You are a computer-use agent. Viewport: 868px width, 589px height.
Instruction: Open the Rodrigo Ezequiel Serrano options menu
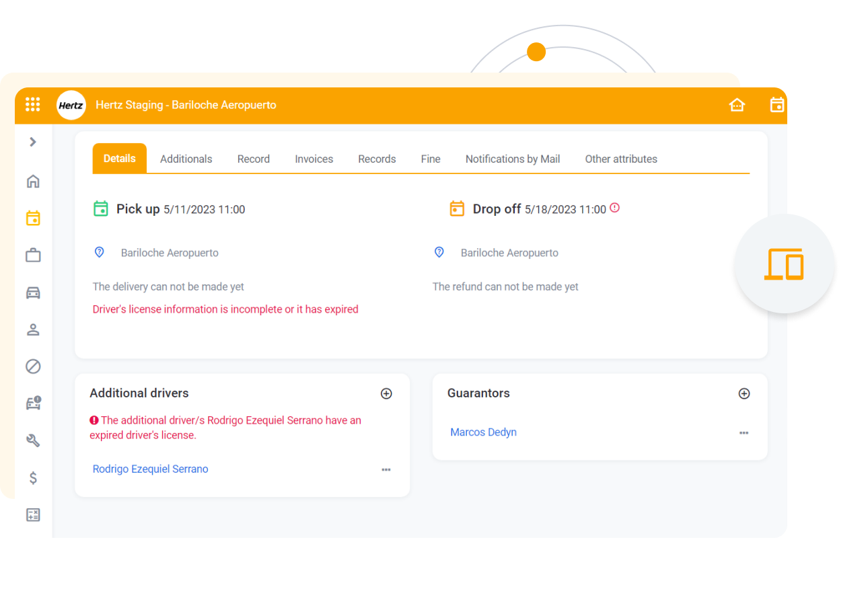point(386,469)
